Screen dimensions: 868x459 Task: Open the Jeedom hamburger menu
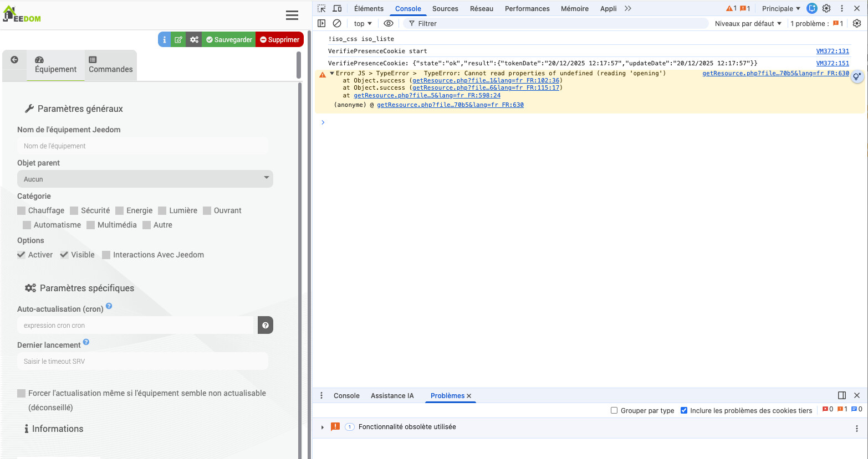(x=292, y=16)
